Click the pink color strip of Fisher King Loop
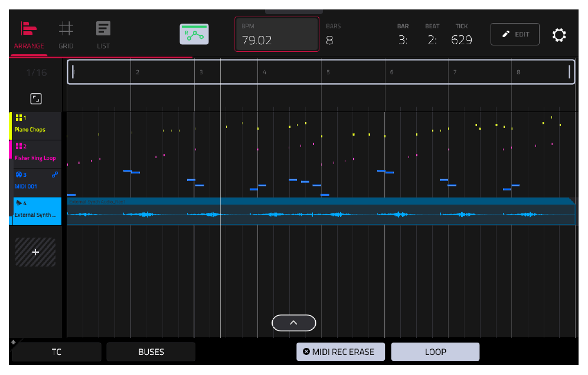The image size is (588, 375). [11, 150]
